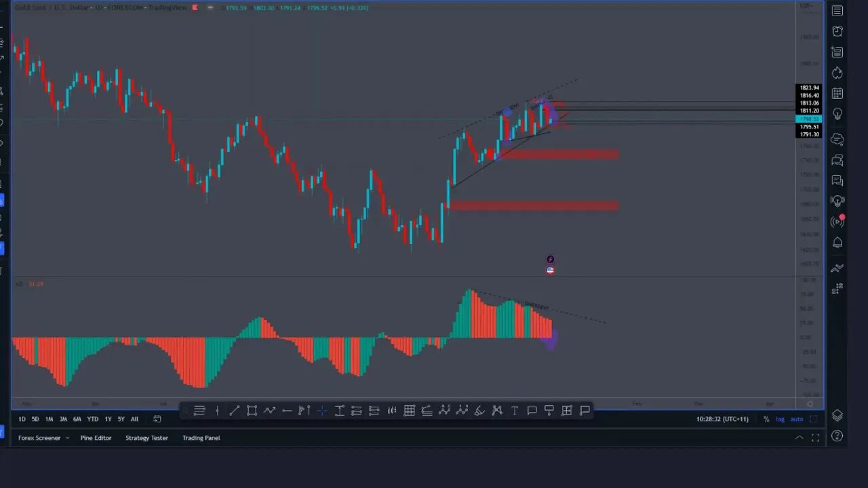Open the News panel icon
This screenshot has height=488, width=868.
tap(837, 52)
